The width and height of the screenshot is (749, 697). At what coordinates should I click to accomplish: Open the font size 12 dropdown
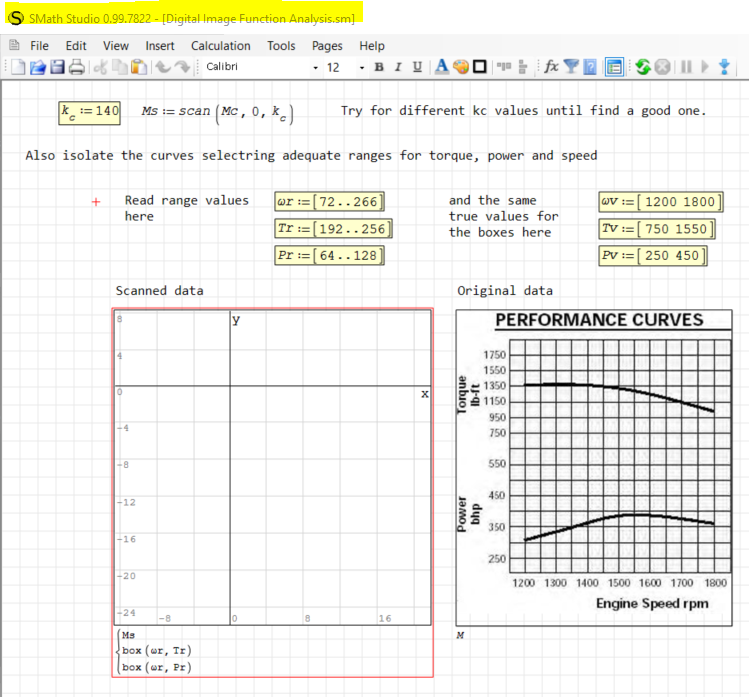[340, 67]
